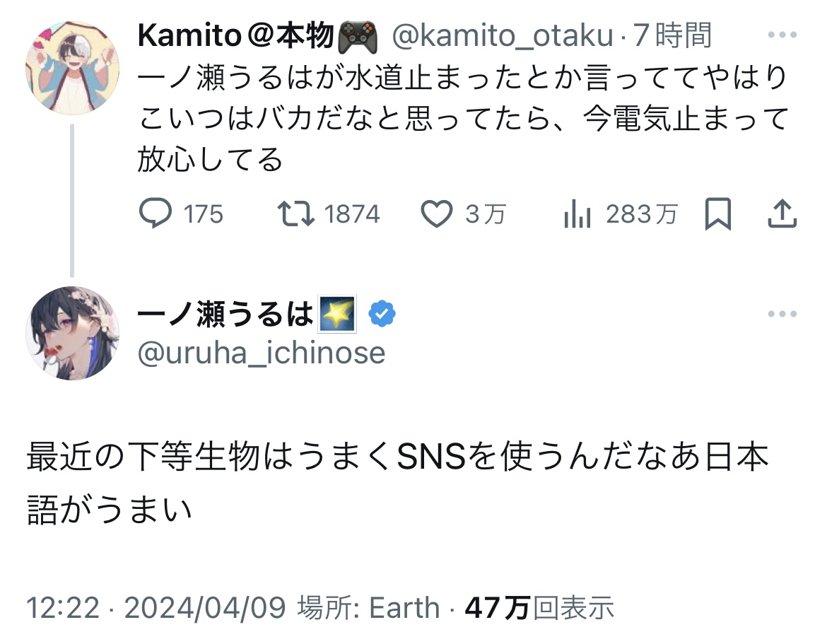Tap the game controller emoji beside Kamito
This screenshot has height=644, width=827.
pyautogui.click(x=359, y=35)
